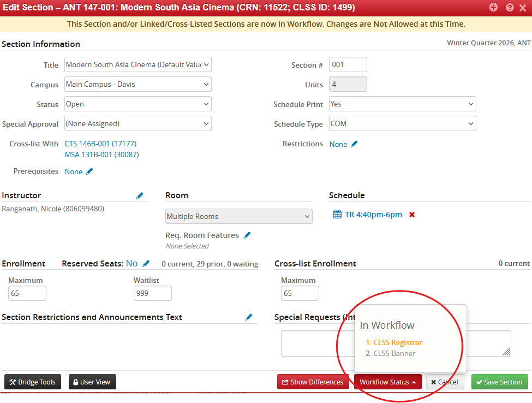This screenshot has width=532, height=403.
Task: Open Show Differences
Action: pyautogui.click(x=313, y=382)
